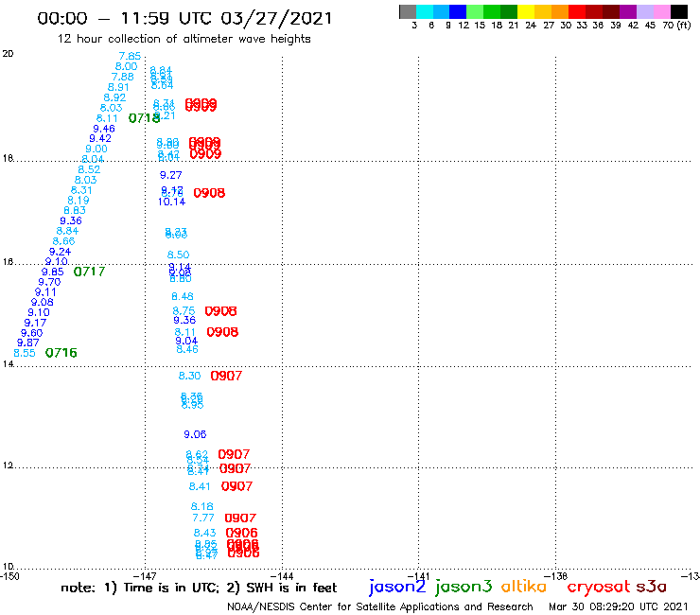
Task: Select the pink swatch in the legend
Action: [x=661, y=11]
